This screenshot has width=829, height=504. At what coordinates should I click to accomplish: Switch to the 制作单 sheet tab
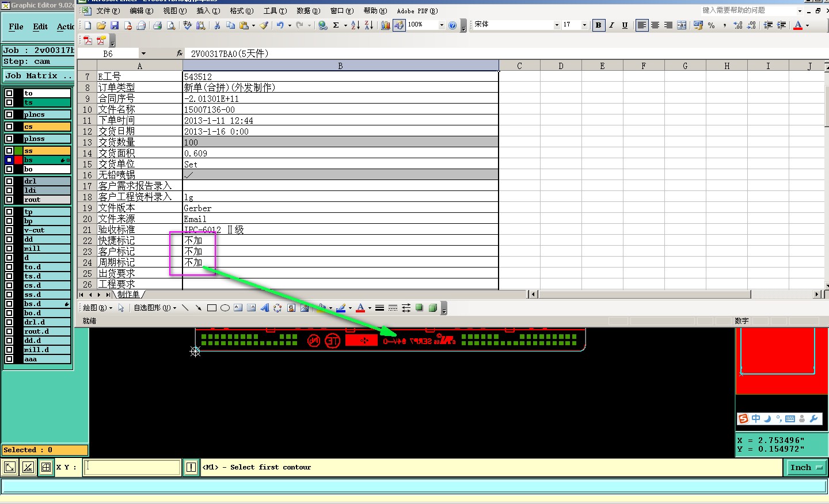coord(129,295)
